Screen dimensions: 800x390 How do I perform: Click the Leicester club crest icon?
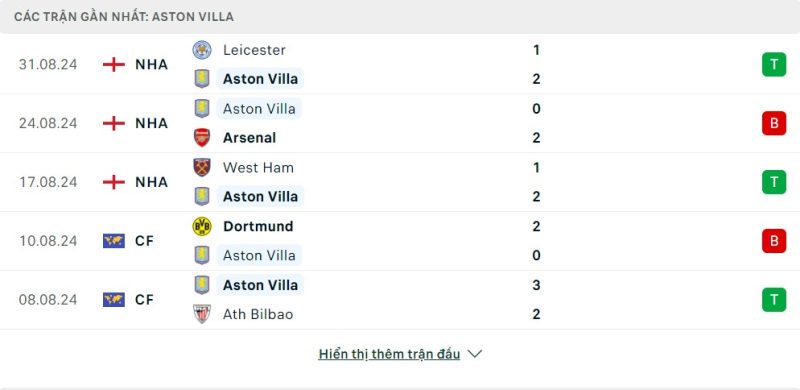[202, 50]
